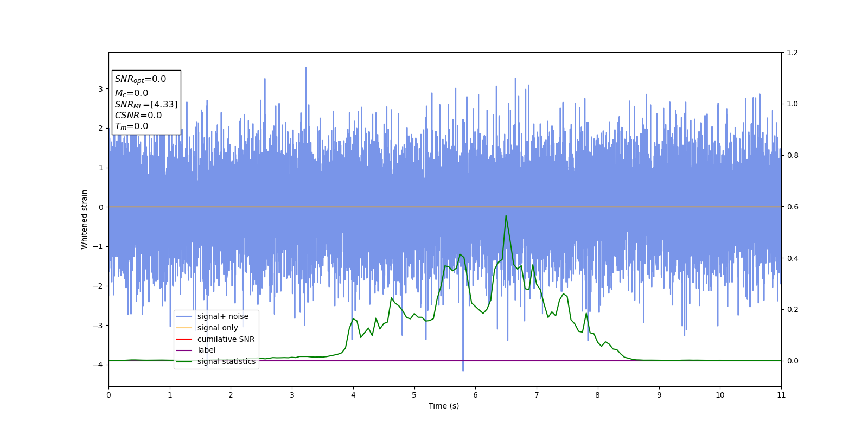Click right axis tick label 1.2
This screenshot has width=868, height=434.
792,53
